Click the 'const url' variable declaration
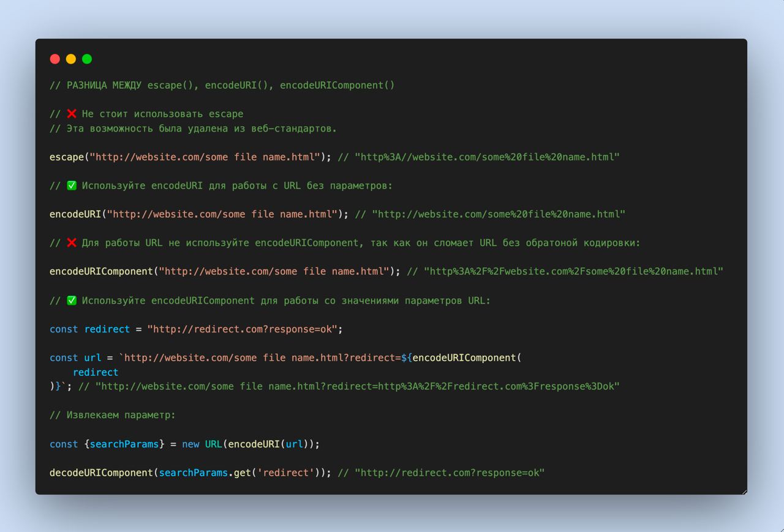The height and width of the screenshot is (532, 784). pyautogui.click(x=75, y=358)
